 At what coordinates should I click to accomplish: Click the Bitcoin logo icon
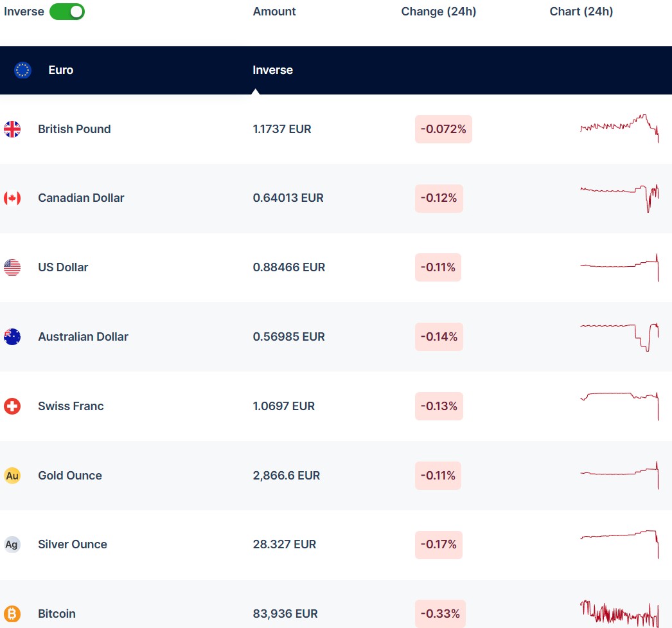pos(12,614)
